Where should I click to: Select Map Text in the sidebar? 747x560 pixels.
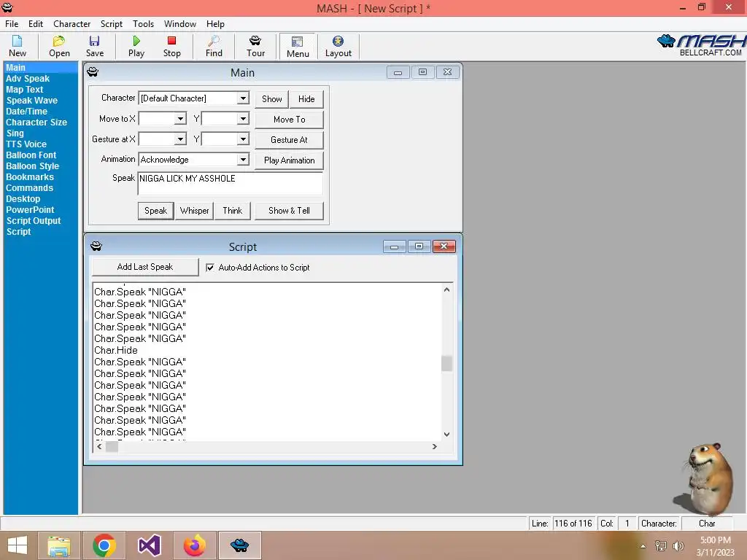click(x=24, y=90)
